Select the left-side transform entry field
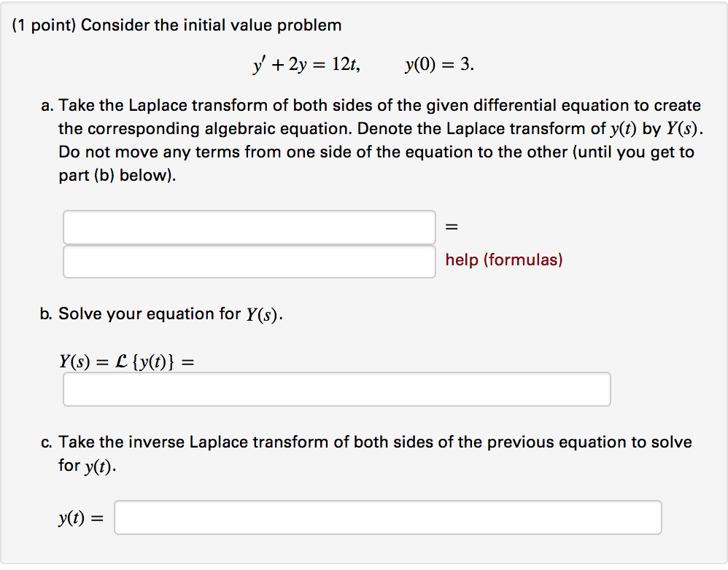 tap(249, 227)
